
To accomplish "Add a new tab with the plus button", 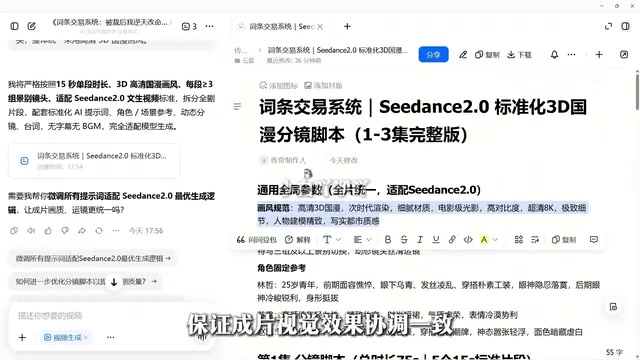I will click(x=347, y=27).
